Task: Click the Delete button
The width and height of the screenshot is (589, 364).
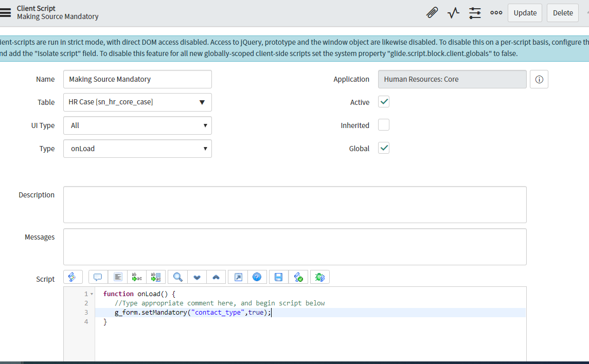Action: click(x=563, y=13)
